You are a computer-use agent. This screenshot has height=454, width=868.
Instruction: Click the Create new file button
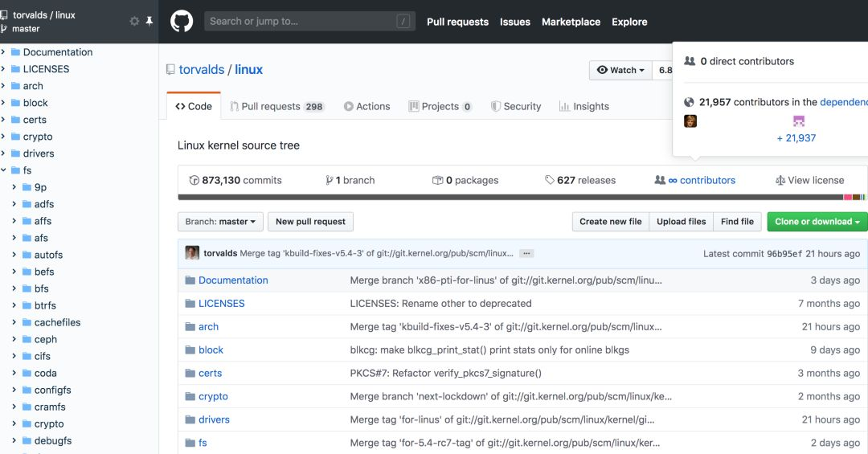click(610, 222)
